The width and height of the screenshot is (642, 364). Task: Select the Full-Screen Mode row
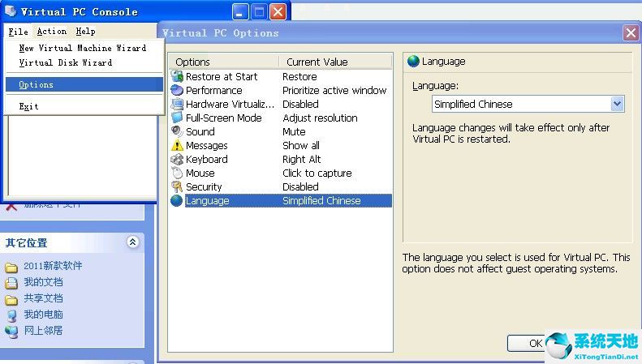tap(223, 118)
